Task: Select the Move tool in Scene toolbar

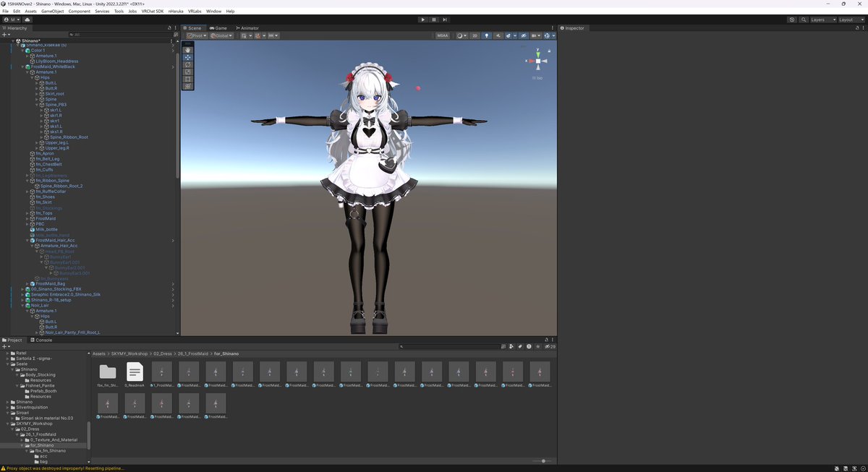Action: tap(188, 56)
